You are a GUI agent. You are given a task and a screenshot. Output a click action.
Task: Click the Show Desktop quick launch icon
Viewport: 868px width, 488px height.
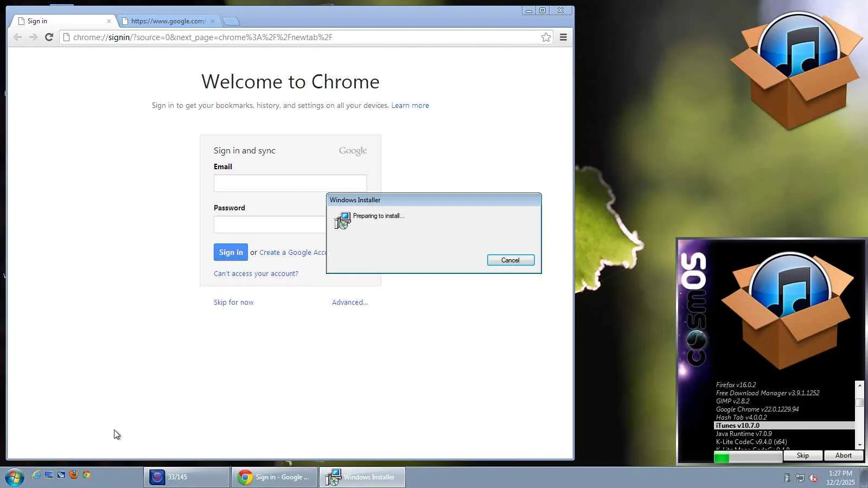click(49, 475)
